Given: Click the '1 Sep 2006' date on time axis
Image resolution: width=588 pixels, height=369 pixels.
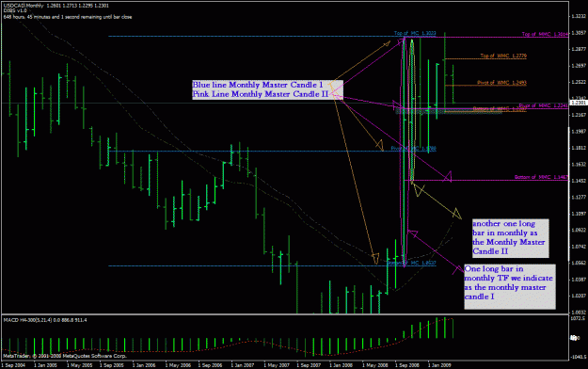Looking at the screenshot, I should pos(210,365).
